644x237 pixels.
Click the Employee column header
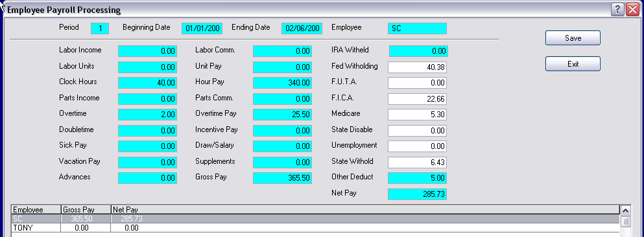coord(36,210)
